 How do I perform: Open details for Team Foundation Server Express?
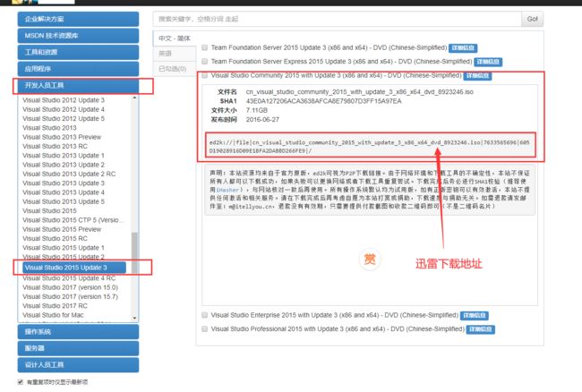(x=488, y=62)
